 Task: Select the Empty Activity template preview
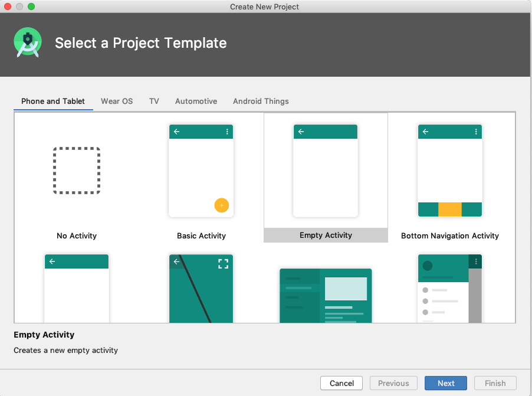(326, 171)
